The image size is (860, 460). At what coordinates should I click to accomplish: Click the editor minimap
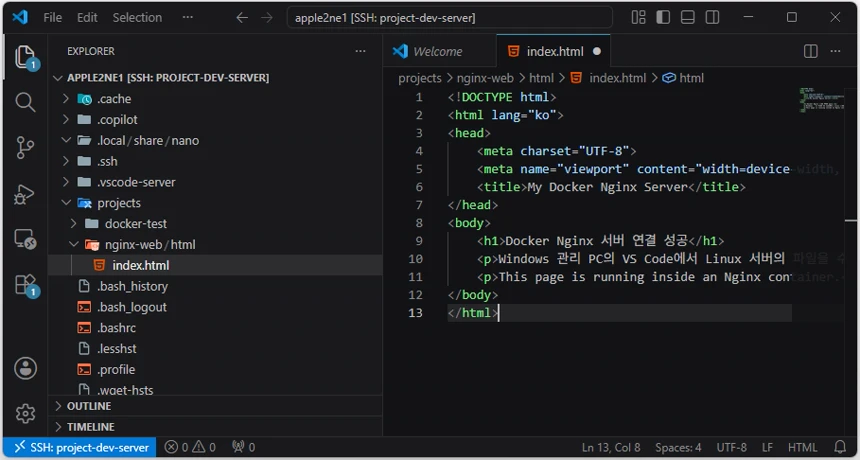tap(821, 100)
